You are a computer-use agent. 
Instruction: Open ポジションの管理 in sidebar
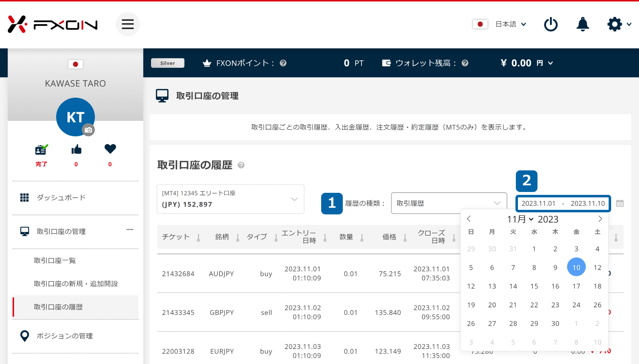[64, 336]
